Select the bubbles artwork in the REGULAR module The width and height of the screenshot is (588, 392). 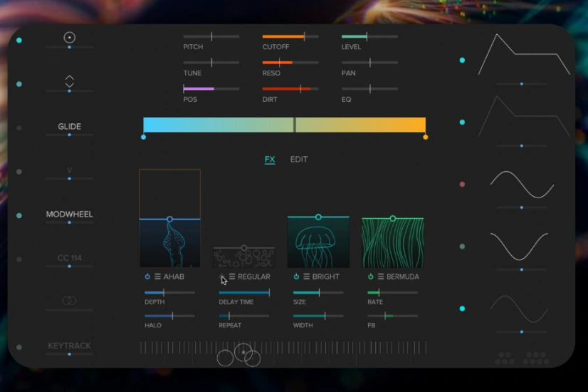pyautogui.click(x=243, y=257)
